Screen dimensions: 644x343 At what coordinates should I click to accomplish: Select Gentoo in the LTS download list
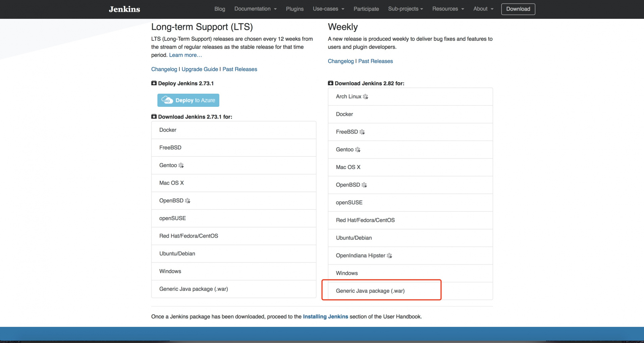tap(234, 165)
